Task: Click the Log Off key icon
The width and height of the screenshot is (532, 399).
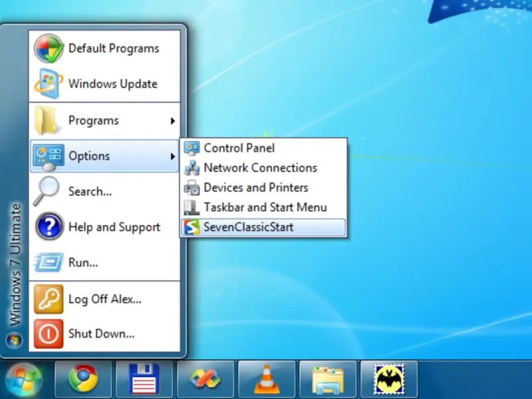Action: [49, 299]
